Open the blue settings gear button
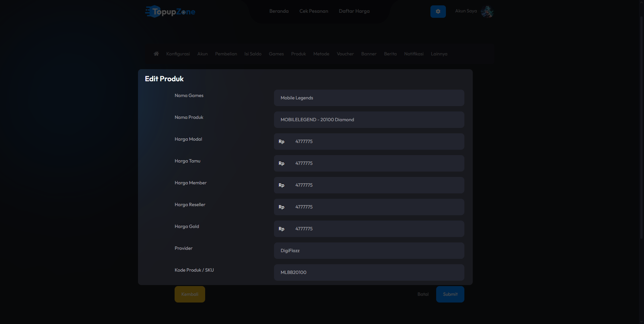The width and height of the screenshot is (644, 324). point(438,11)
